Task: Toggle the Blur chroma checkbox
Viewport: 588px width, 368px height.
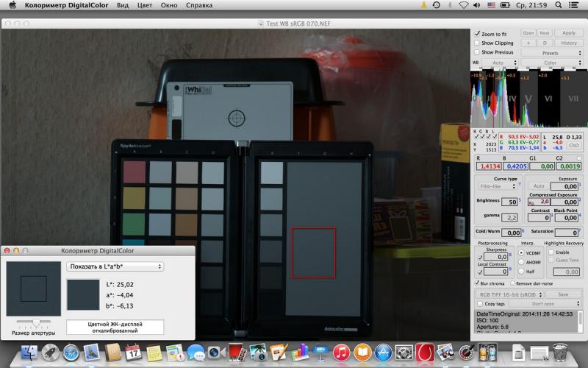Action: tap(477, 283)
